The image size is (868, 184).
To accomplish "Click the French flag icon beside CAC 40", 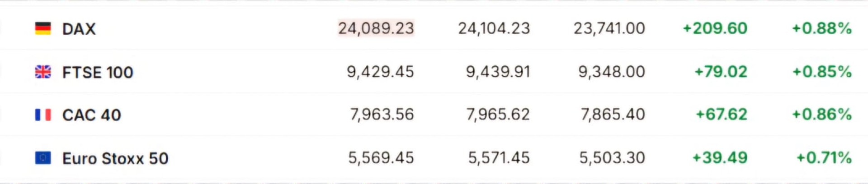I will click(x=43, y=115).
